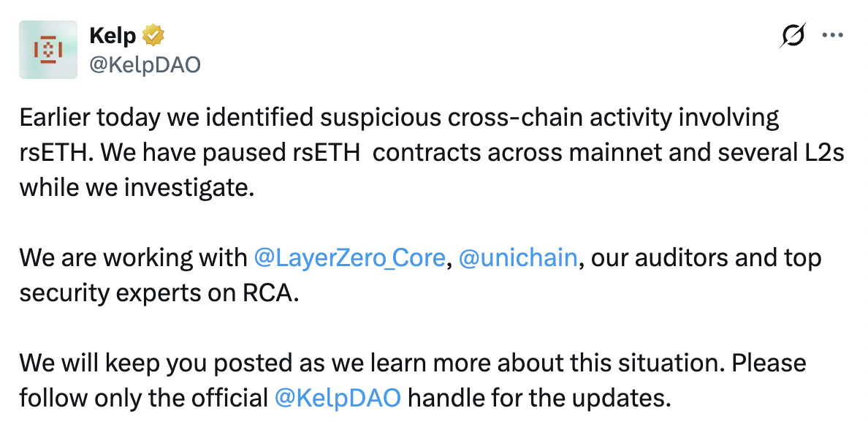Screen dimensions: 868x427
Task: Click the @KelpDAO mention in the last paragraph
Action: click(x=337, y=398)
